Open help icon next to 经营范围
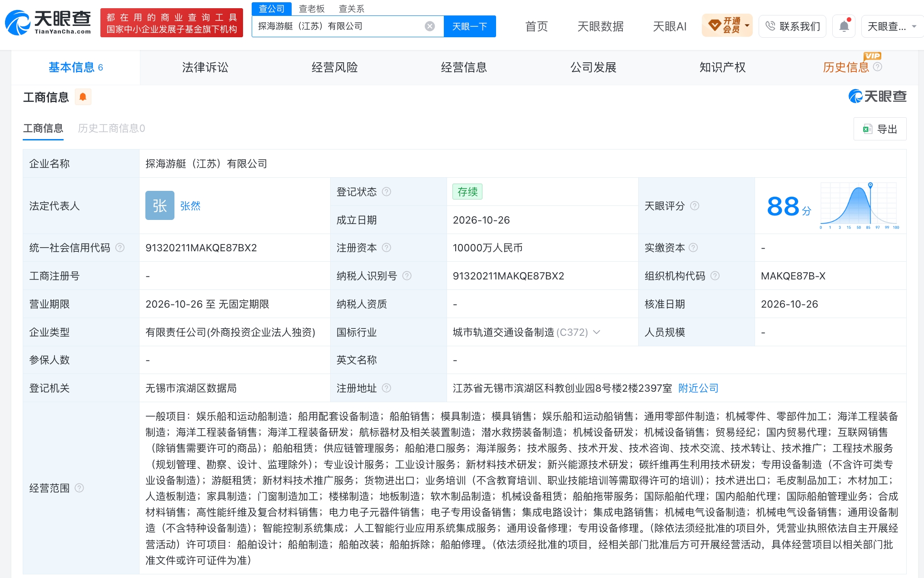Screen dimensions: 924x578 point(79,488)
